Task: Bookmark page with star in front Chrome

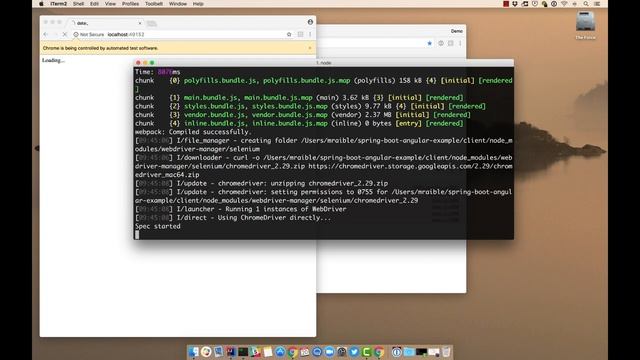Action: (289, 34)
